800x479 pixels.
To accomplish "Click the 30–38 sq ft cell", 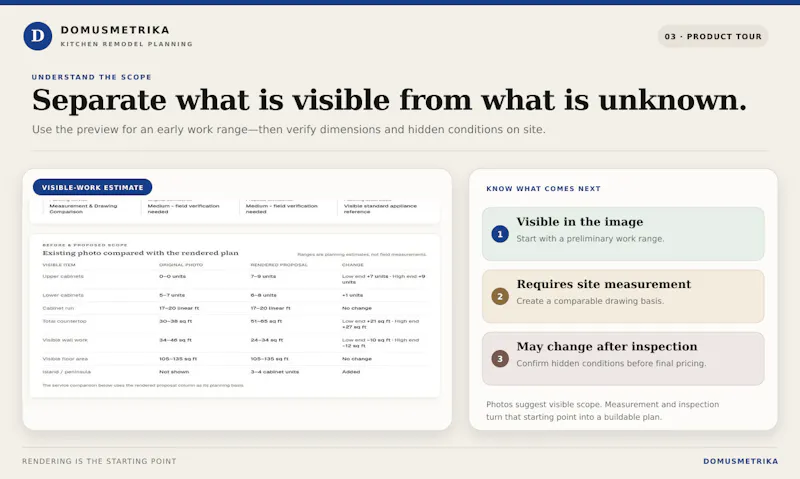I will point(176,321).
